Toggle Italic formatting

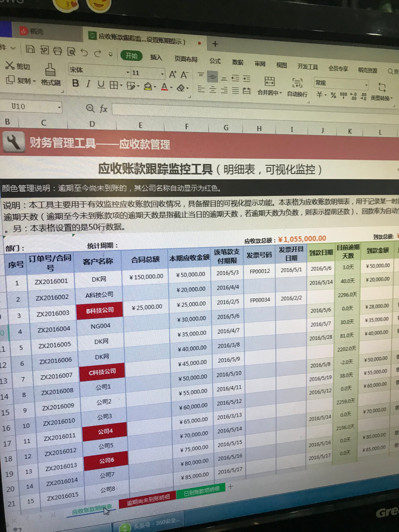coord(88,84)
